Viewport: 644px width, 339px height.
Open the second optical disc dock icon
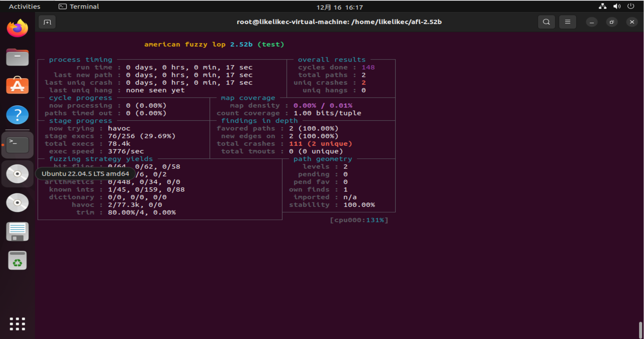tap(17, 202)
